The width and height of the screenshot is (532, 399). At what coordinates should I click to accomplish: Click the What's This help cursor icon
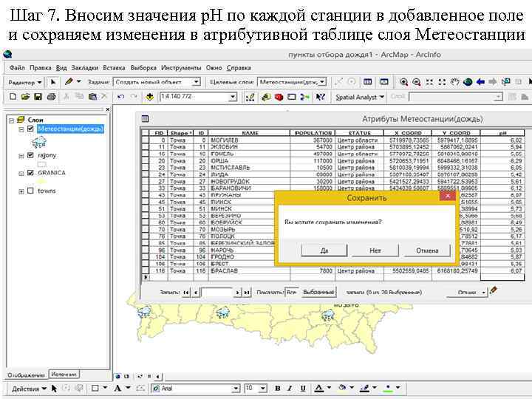tap(320, 98)
